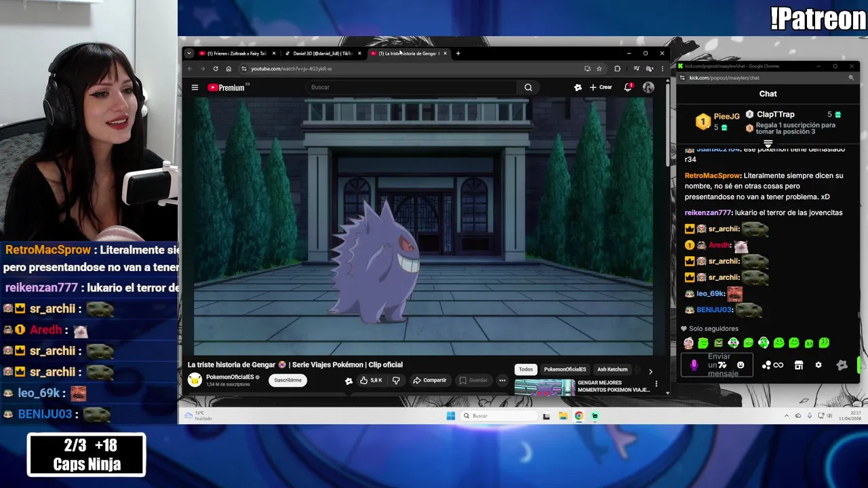Image resolution: width=868 pixels, height=488 pixels.
Task: Click the YouTube Premium logo
Action: coord(226,87)
